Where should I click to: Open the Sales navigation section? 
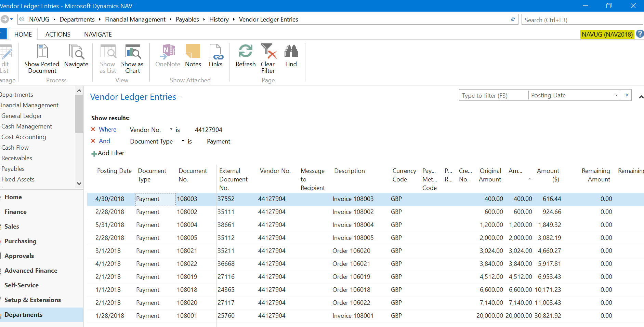[12, 227]
